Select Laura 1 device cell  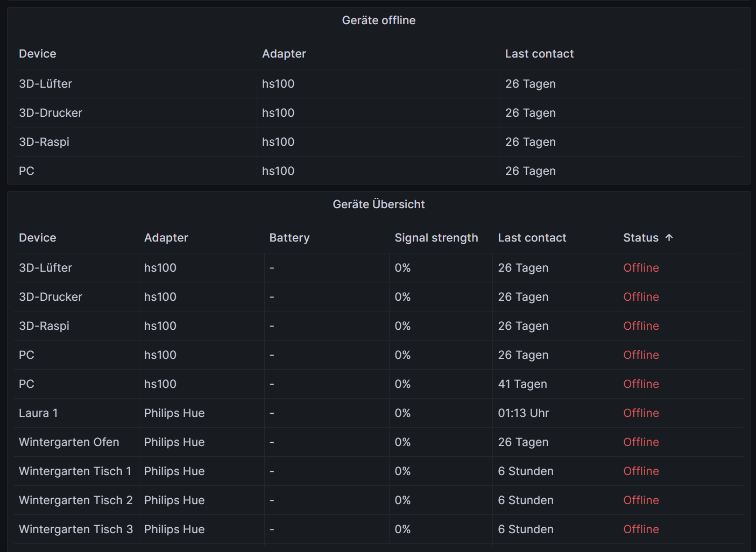[38, 413]
